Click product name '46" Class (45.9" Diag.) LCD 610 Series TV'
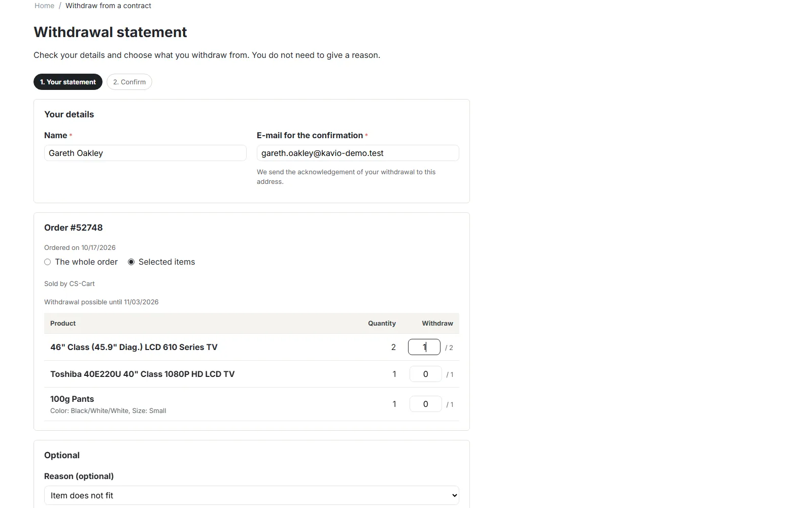This screenshot has width=812, height=508. tap(134, 347)
